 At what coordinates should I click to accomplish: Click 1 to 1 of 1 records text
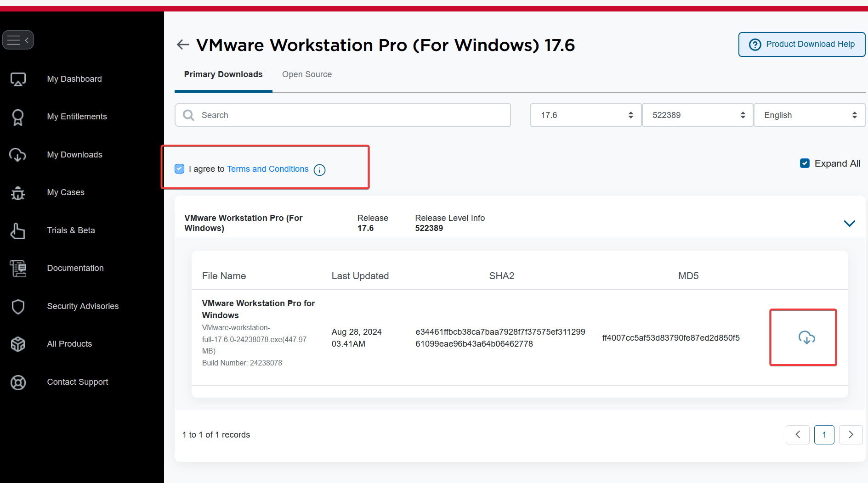(x=216, y=435)
